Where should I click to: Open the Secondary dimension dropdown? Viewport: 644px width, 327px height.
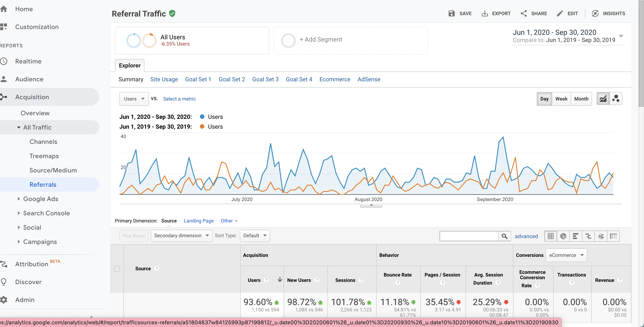(181, 236)
